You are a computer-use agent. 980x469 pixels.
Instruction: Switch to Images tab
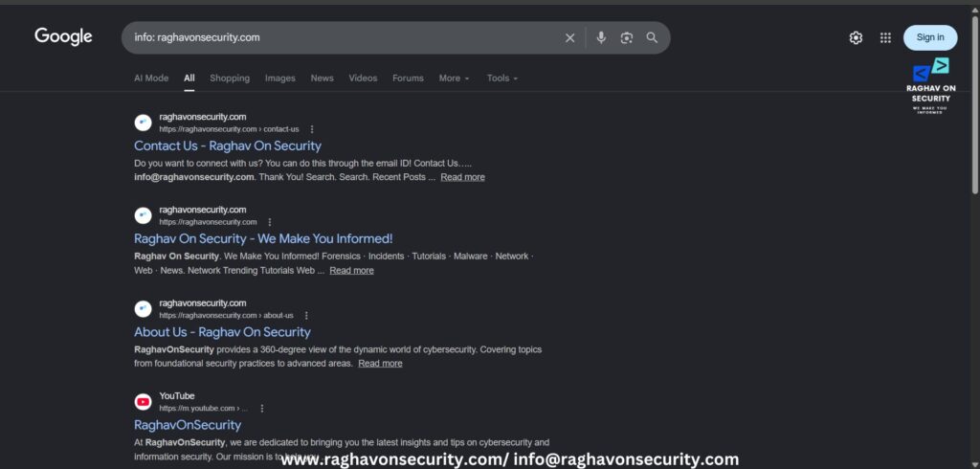[x=280, y=78]
